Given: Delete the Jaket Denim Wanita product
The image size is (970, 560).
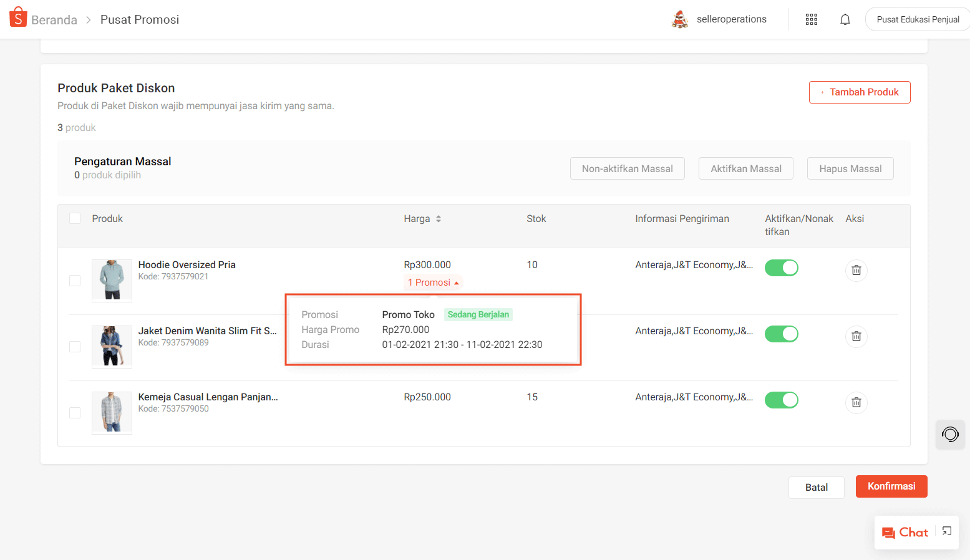Looking at the screenshot, I should coord(856,336).
